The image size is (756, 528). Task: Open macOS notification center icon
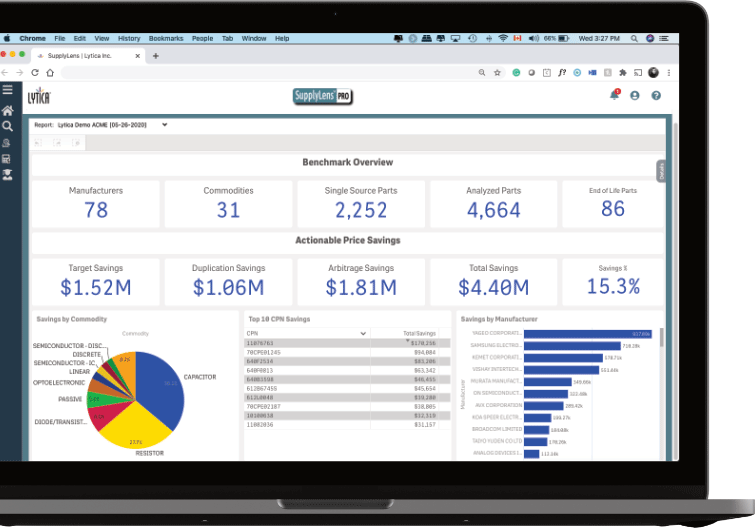(x=664, y=38)
